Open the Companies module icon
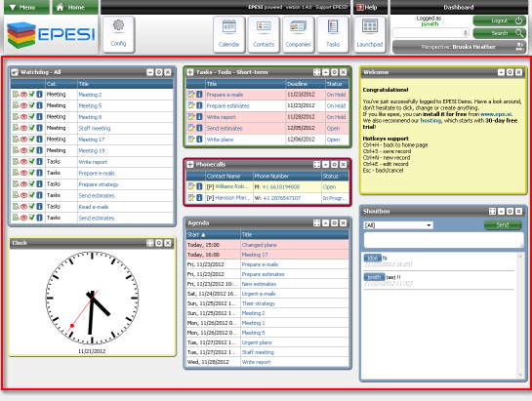532x401 pixels. tap(298, 34)
